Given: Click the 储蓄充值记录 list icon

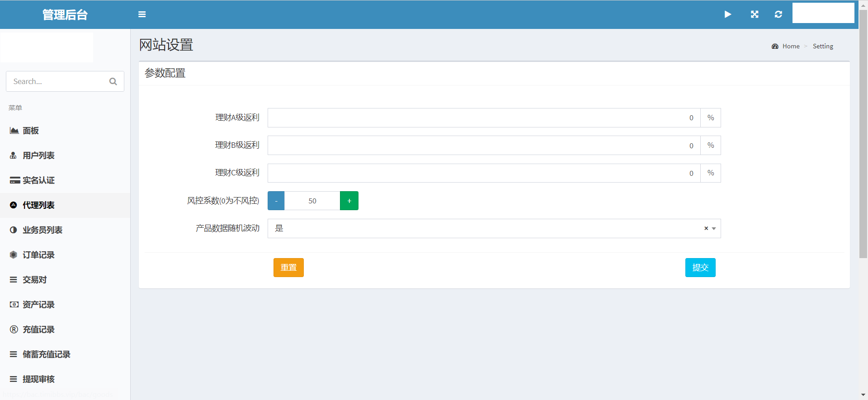Looking at the screenshot, I should 14,354.
